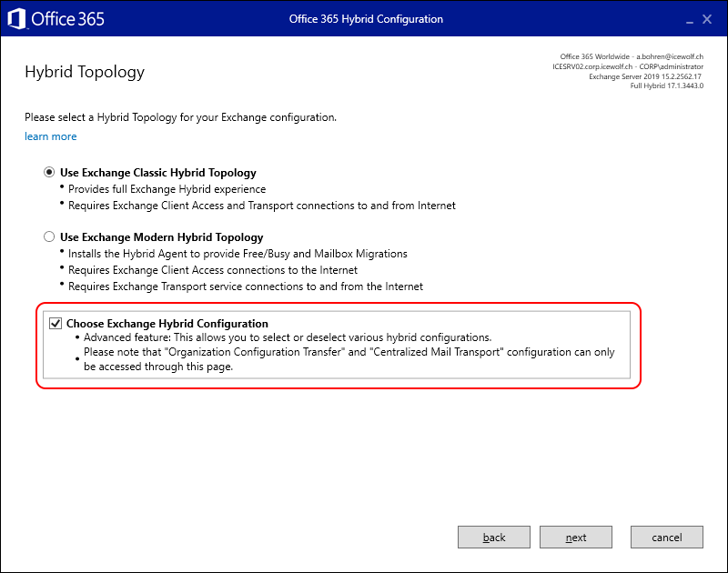The width and height of the screenshot is (728, 573).
Task: Click the back button
Action: coord(494,538)
